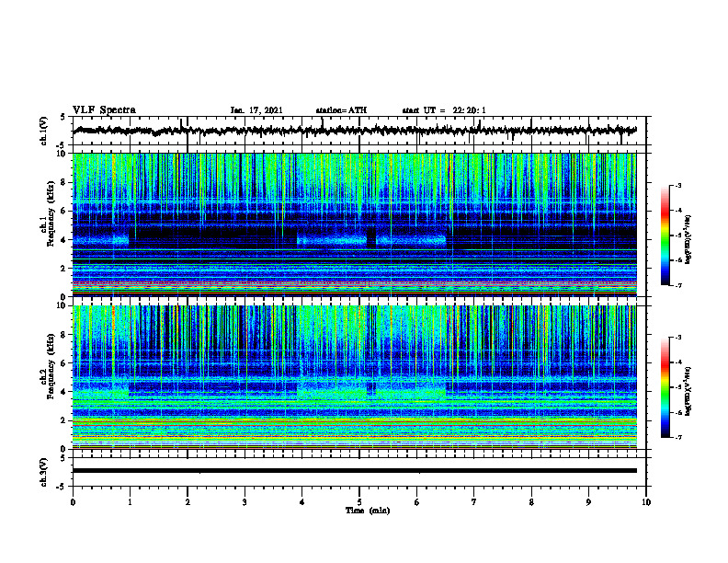Viewport: 728px width, 563px height.
Task: Click the "-3" label on ch.2 color bar
Action: [678, 338]
